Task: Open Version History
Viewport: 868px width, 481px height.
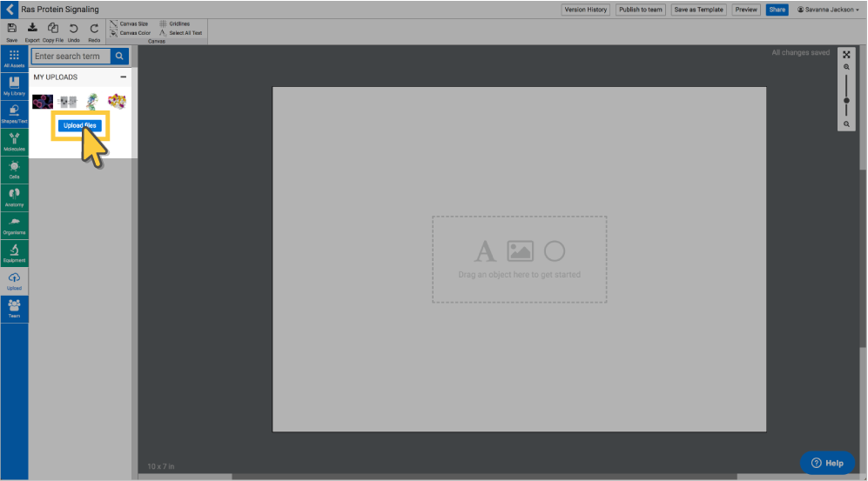Action: (x=586, y=10)
